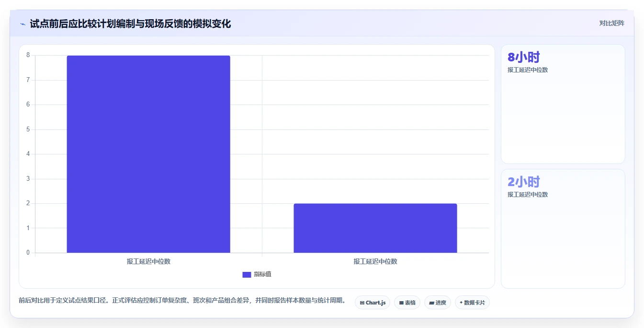The width and height of the screenshot is (644, 328).
Task: Click the 数据卡片 chip
Action: pyautogui.click(x=472, y=303)
